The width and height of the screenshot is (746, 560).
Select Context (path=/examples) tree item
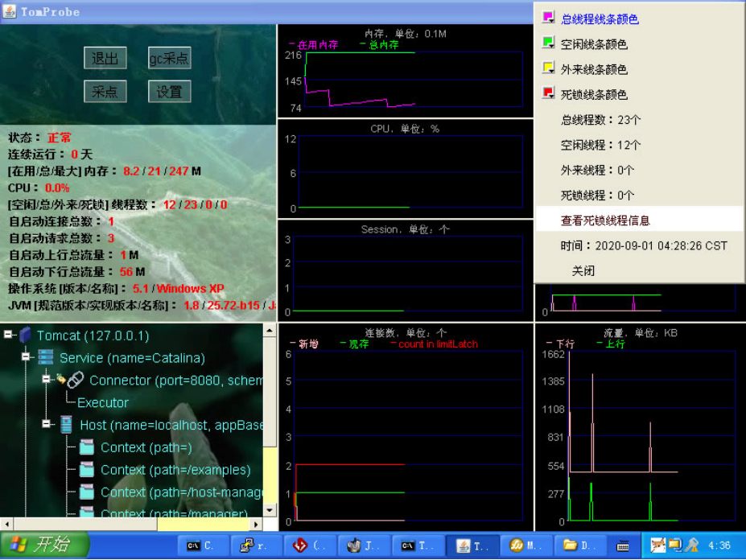[x=175, y=470]
